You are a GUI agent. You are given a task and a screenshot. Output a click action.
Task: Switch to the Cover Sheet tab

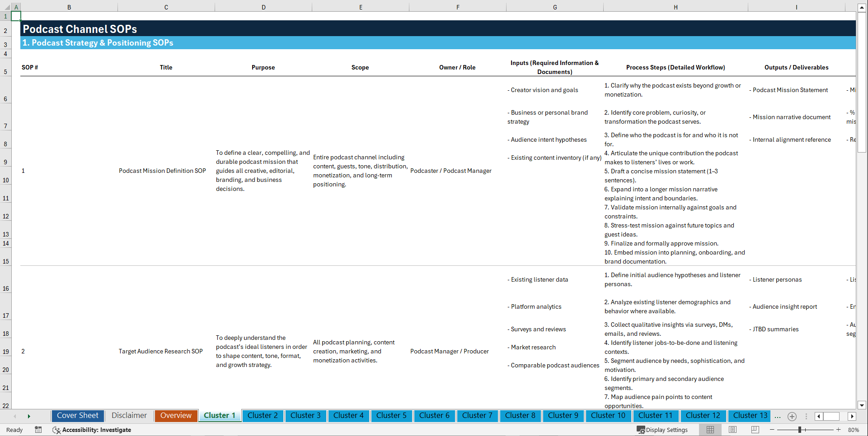click(77, 416)
